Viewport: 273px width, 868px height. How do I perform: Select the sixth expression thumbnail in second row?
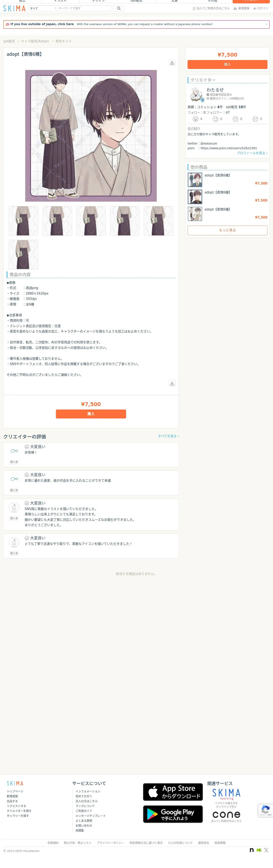coord(24,254)
